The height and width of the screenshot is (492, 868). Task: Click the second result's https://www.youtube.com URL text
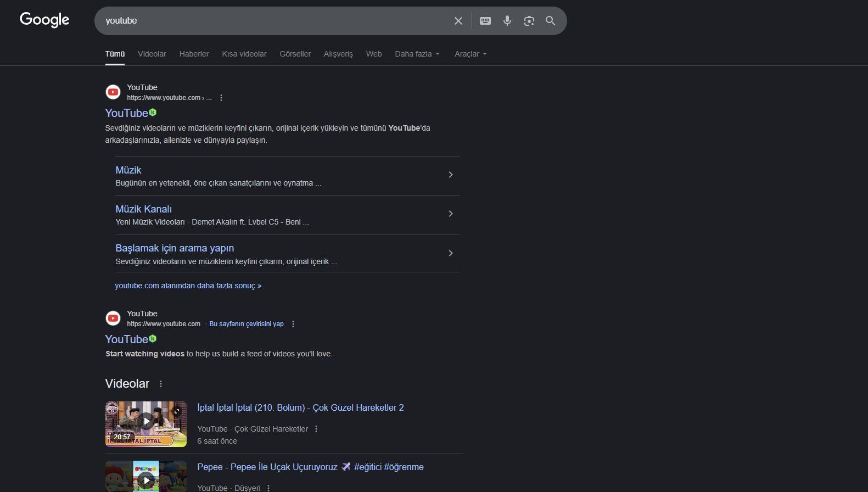pos(164,324)
